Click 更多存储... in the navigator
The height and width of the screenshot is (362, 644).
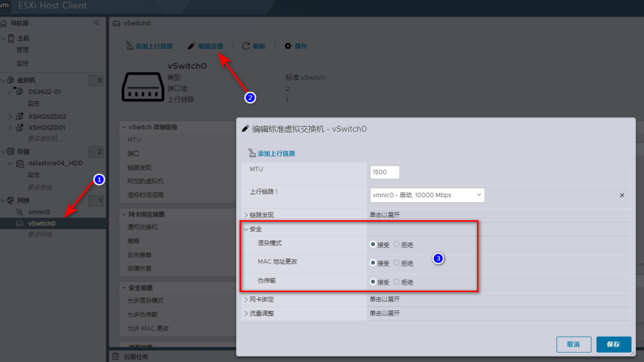[x=42, y=187]
